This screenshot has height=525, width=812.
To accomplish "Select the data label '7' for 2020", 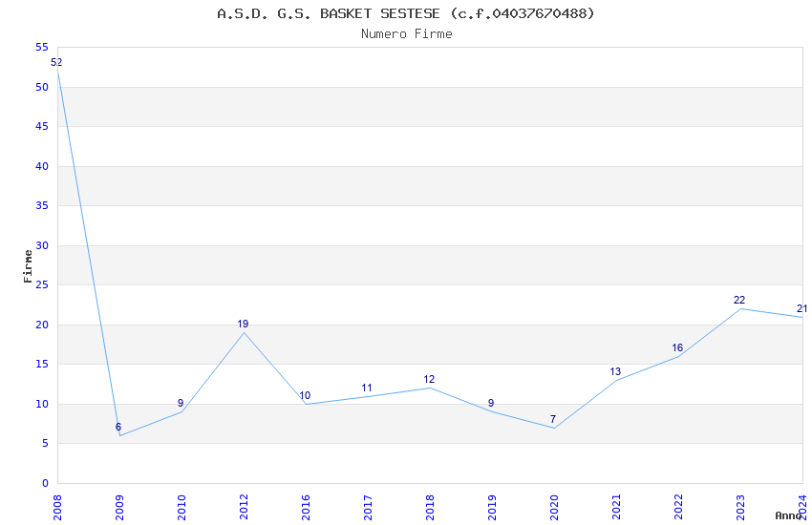I will click(553, 419).
